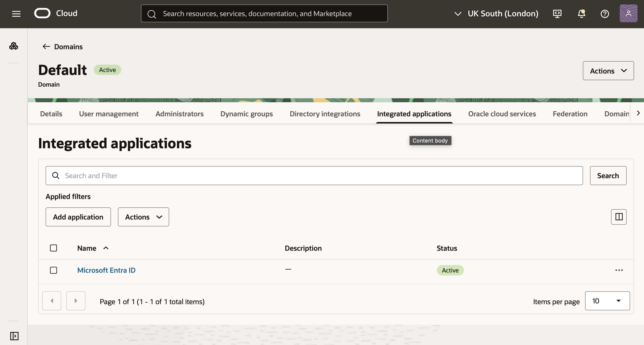Expand the domain Actions dropdown at top right
The height and width of the screenshot is (345, 644).
(x=608, y=71)
